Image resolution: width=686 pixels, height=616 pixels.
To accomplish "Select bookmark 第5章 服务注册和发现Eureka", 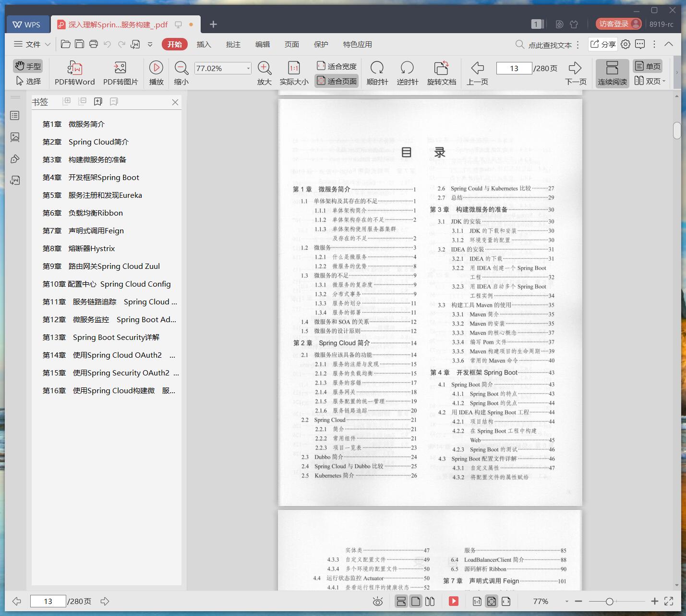I will click(92, 195).
